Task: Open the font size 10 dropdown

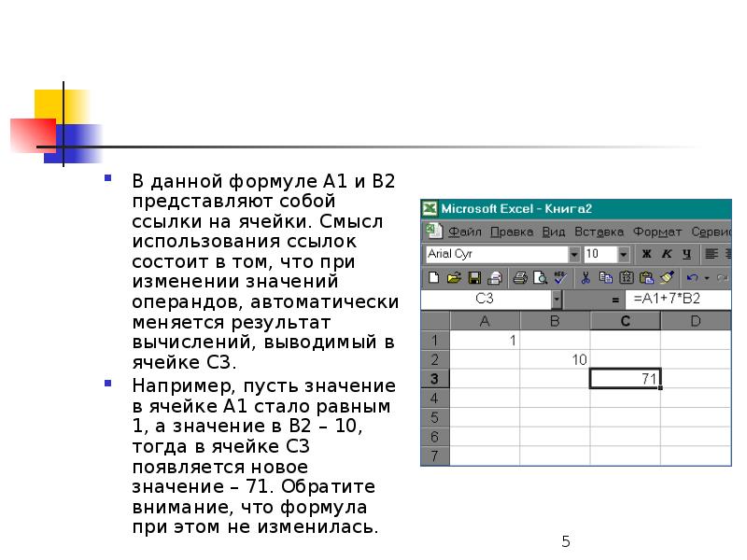Action: click(623, 254)
